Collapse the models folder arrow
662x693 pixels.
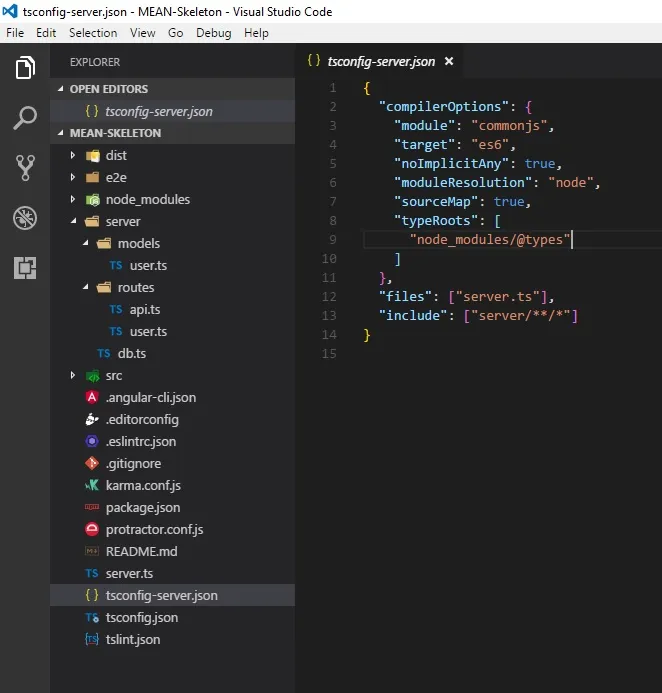pyautogui.click(x=85, y=243)
